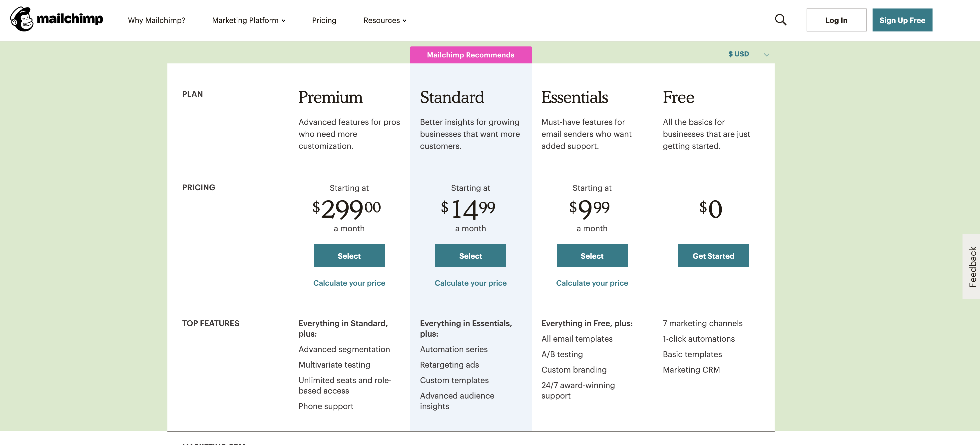
Task: Select the Standard plan
Action: click(470, 256)
